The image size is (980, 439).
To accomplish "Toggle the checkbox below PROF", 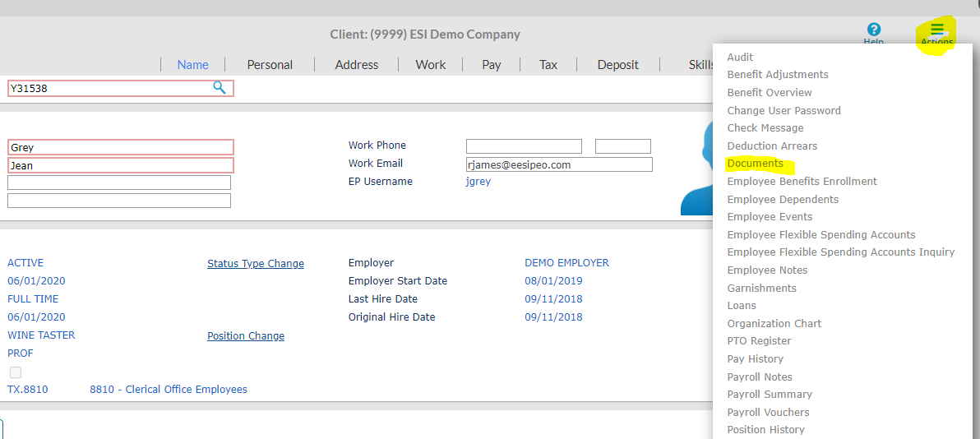I will [15, 372].
